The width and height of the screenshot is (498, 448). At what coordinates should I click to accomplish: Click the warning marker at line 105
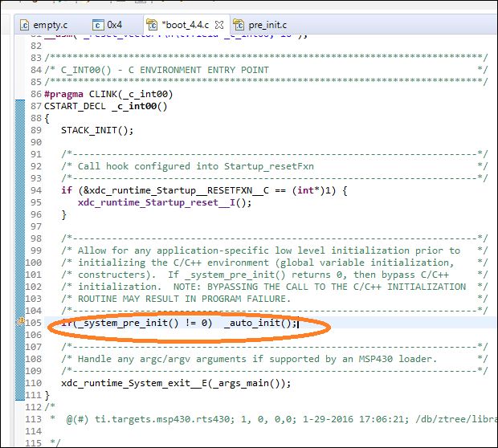(x=20, y=322)
